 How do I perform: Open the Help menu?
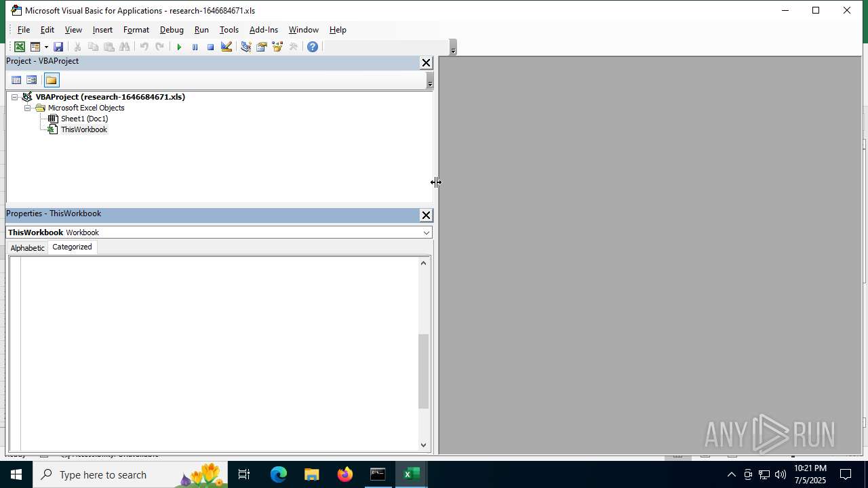point(338,30)
